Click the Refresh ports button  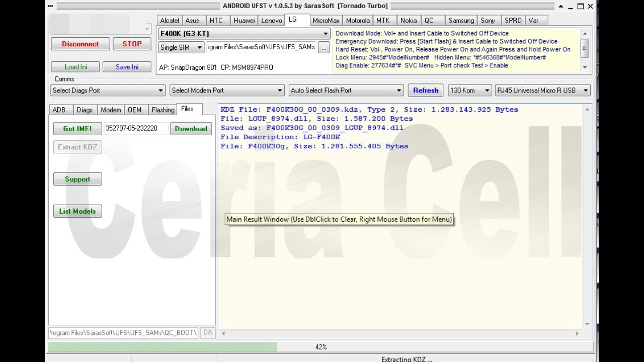click(x=426, y=90)
